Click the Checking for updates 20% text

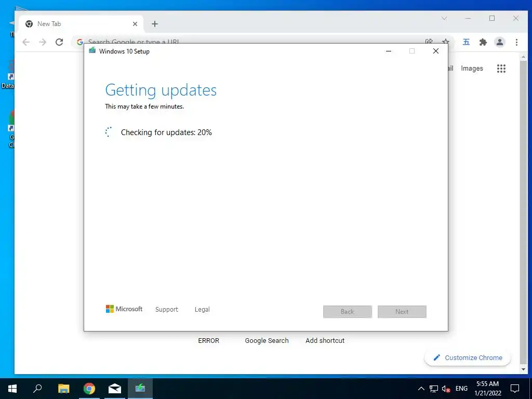pos(166,132)
